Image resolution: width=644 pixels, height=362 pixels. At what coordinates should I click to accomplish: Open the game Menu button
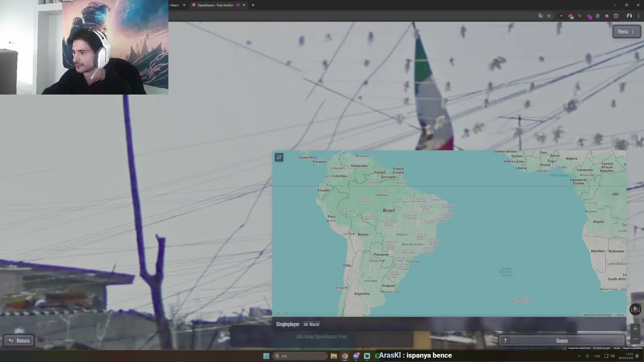coord(626,32)
